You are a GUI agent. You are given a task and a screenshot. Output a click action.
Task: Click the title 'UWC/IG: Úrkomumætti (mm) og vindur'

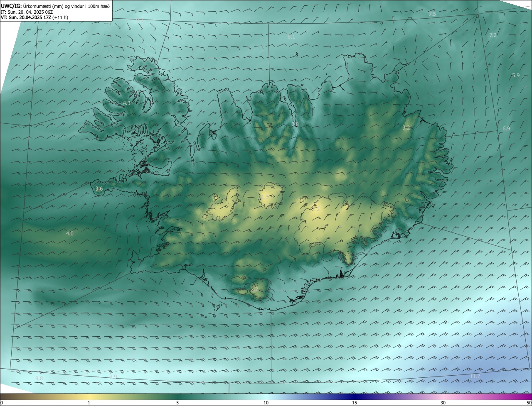click(x=55, y=6)
